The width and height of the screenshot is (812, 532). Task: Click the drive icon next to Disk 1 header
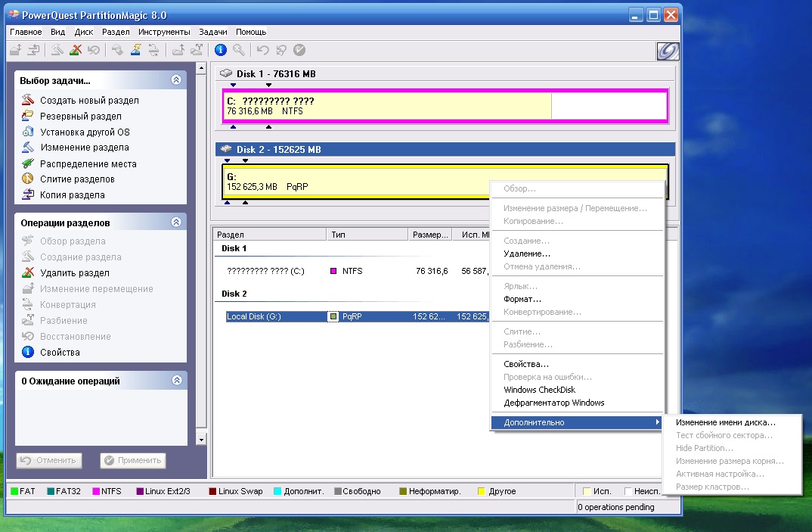click(226, 73)
